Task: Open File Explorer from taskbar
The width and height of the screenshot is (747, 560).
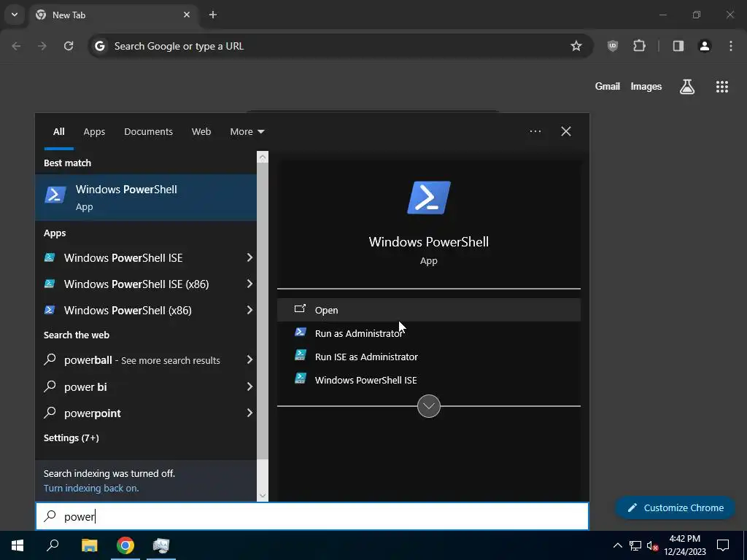Action: pyautogui.click(x=89, y=545)
